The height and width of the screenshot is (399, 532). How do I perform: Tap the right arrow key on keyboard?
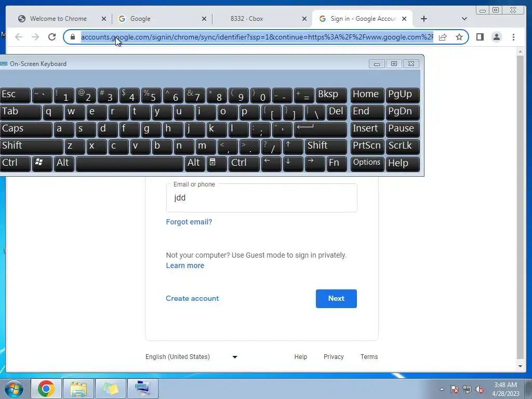[314, 164]
